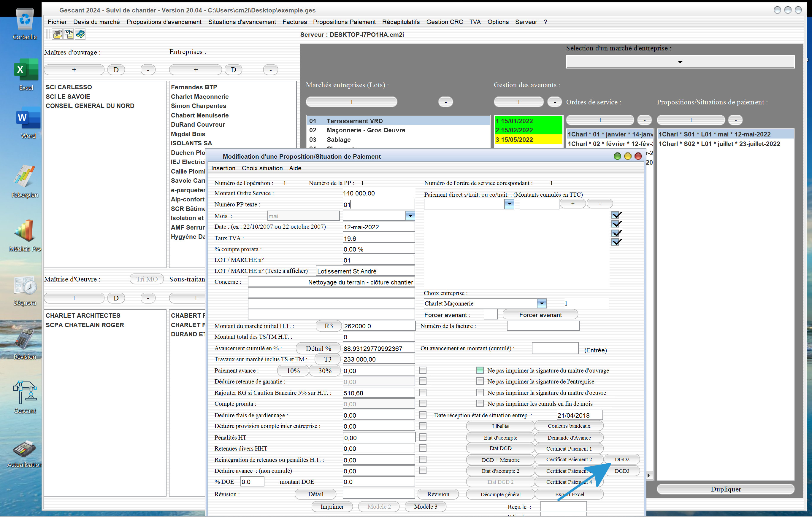Launch Excel from the desktop
This screenshot has height=517, width=812.
pyautogui.click(x=26, y=75)
